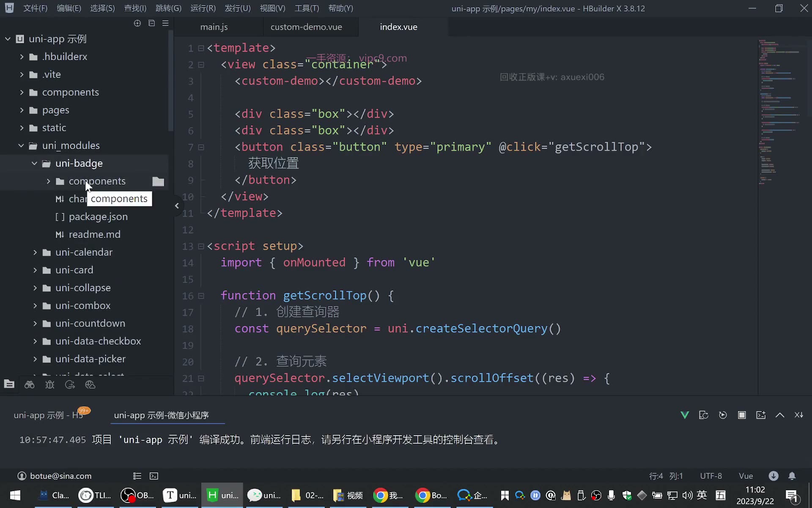Toggle code fold on line 16
The height and width of the screenshot is (508, 812).
pyautogui.click(x=201, y=296)
